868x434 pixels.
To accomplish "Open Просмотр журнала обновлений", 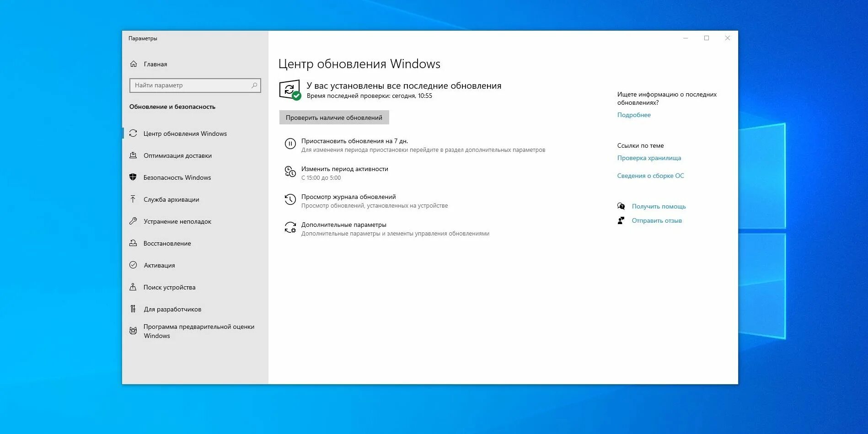I will [348, 197].
